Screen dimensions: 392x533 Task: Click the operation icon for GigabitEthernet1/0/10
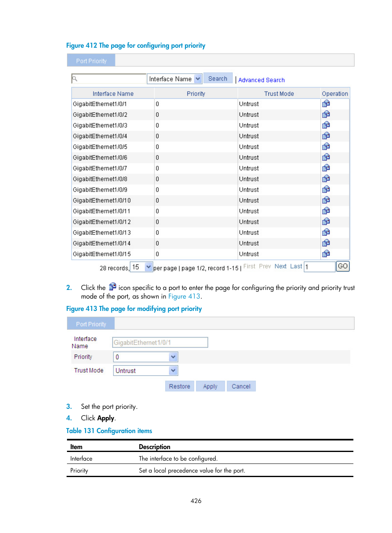[326, 200]
